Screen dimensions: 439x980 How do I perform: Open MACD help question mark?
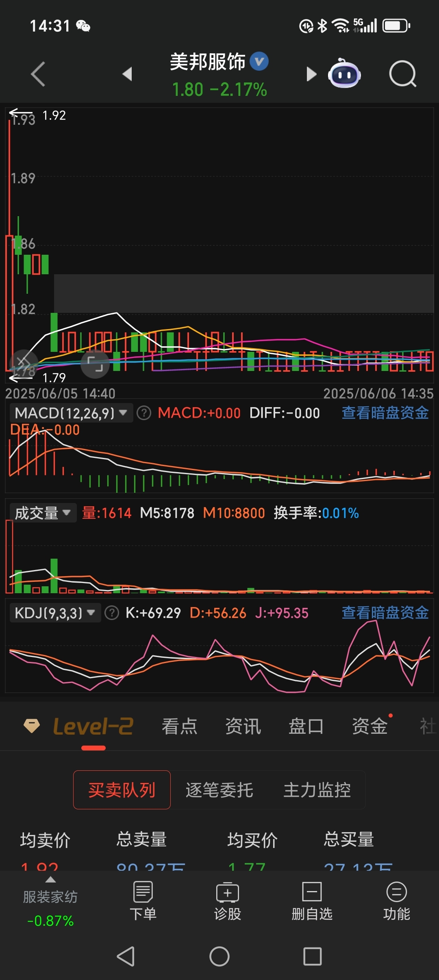click(x=143, y=413)
